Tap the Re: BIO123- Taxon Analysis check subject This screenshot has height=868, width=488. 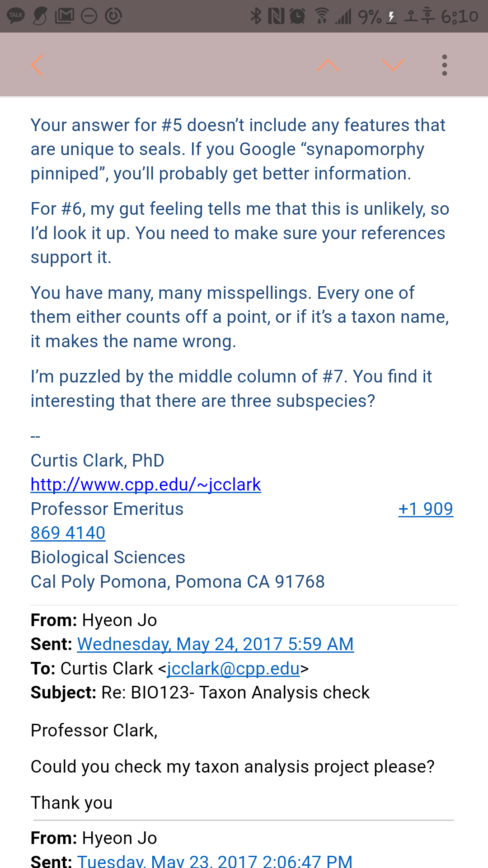235,693
